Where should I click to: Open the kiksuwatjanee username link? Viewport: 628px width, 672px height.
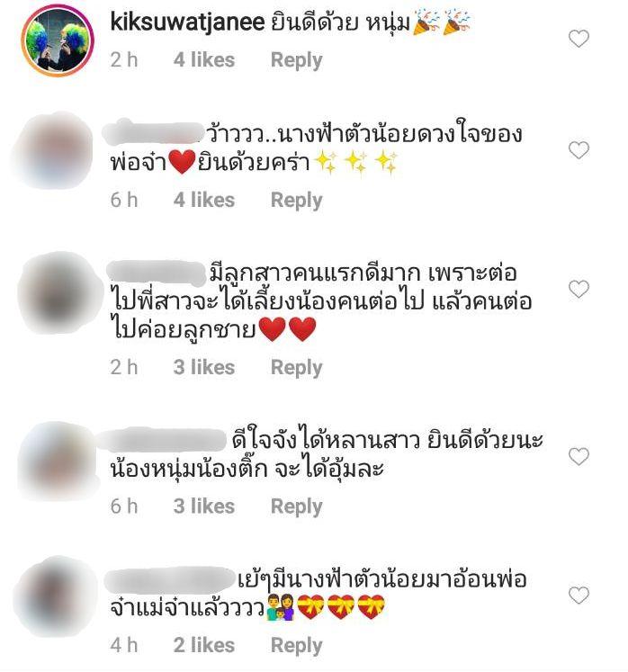(x=187, y=22)
